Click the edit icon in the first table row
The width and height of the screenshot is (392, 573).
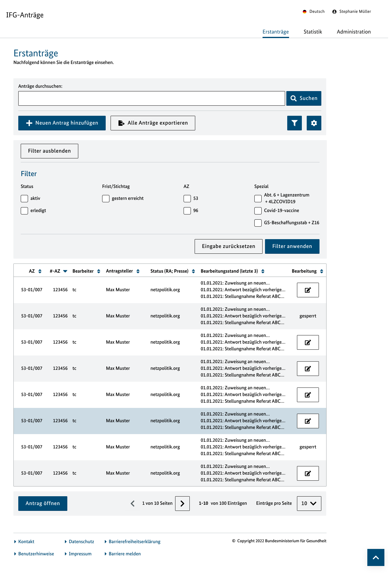(x=308, y=290)
